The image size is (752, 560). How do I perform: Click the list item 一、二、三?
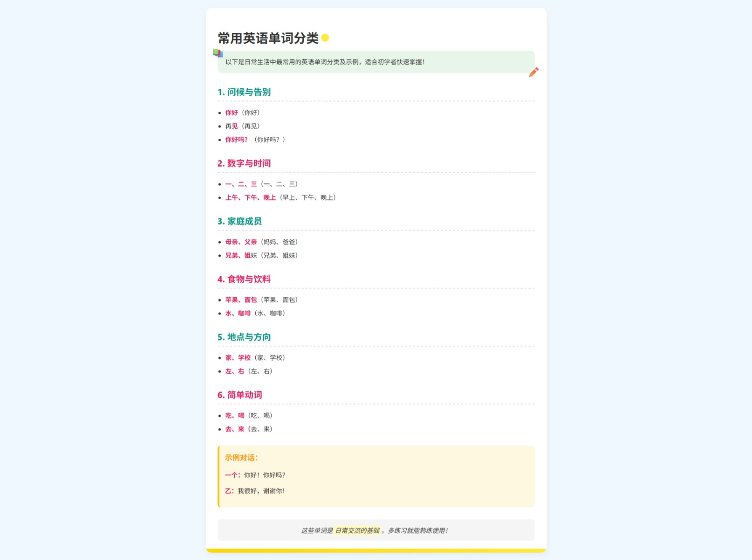point(262,184)
